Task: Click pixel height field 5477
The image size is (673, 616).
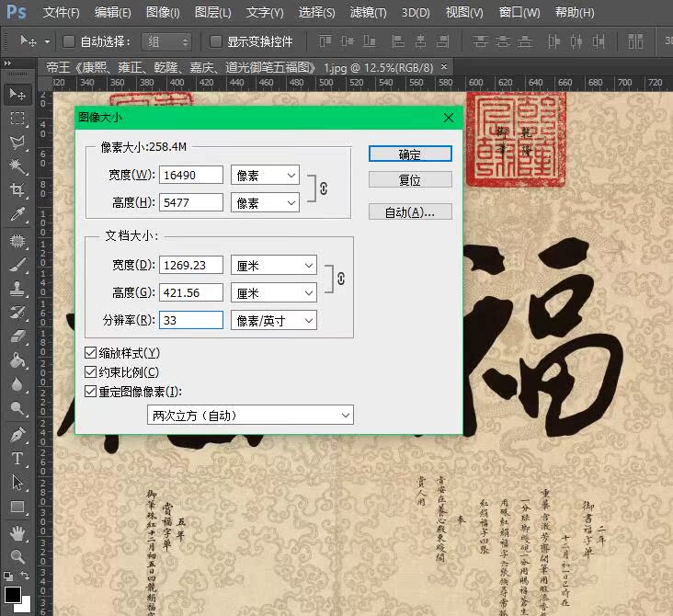Action: point(191,202)
